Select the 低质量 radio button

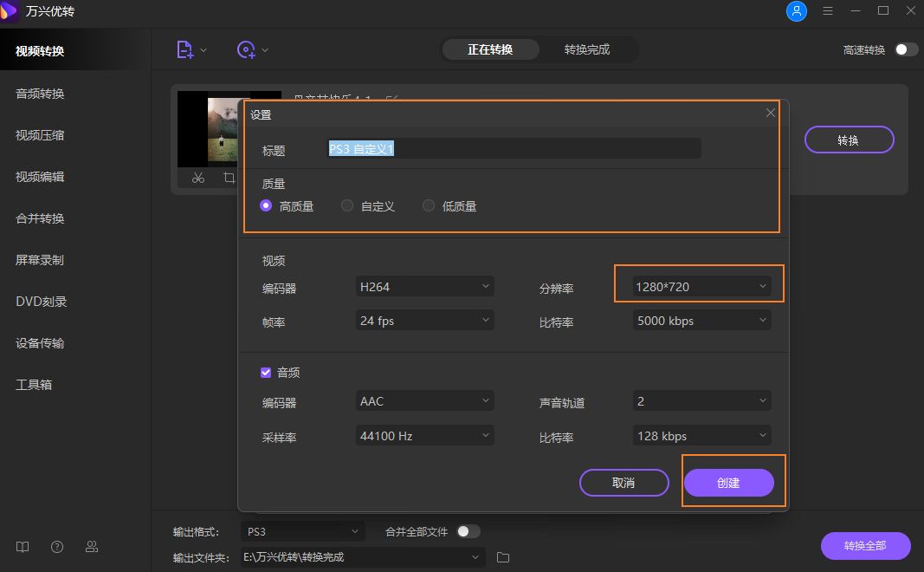pyautogui.click(x=429, y=205)
